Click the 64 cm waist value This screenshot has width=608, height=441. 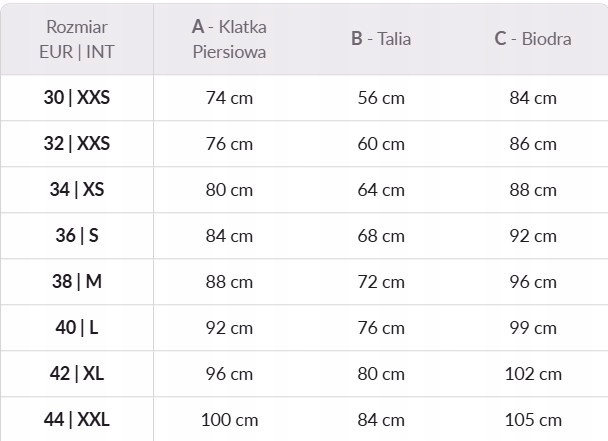pos(381,190)
